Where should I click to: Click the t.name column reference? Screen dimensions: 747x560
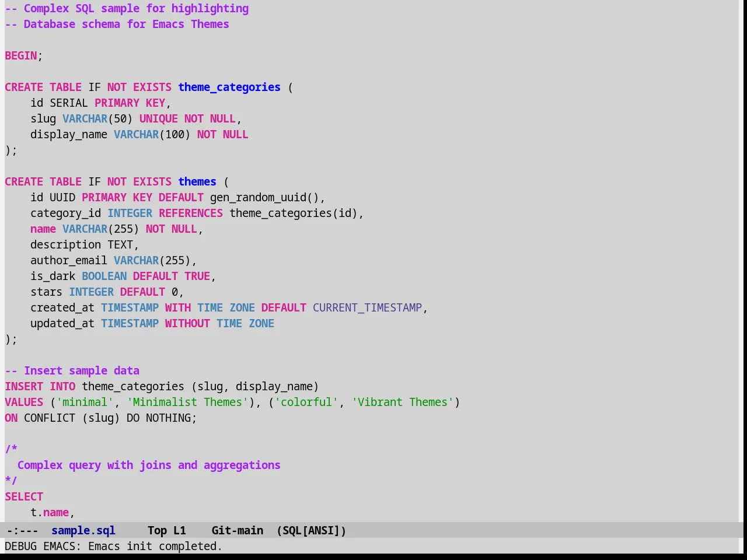pos(50,512)
